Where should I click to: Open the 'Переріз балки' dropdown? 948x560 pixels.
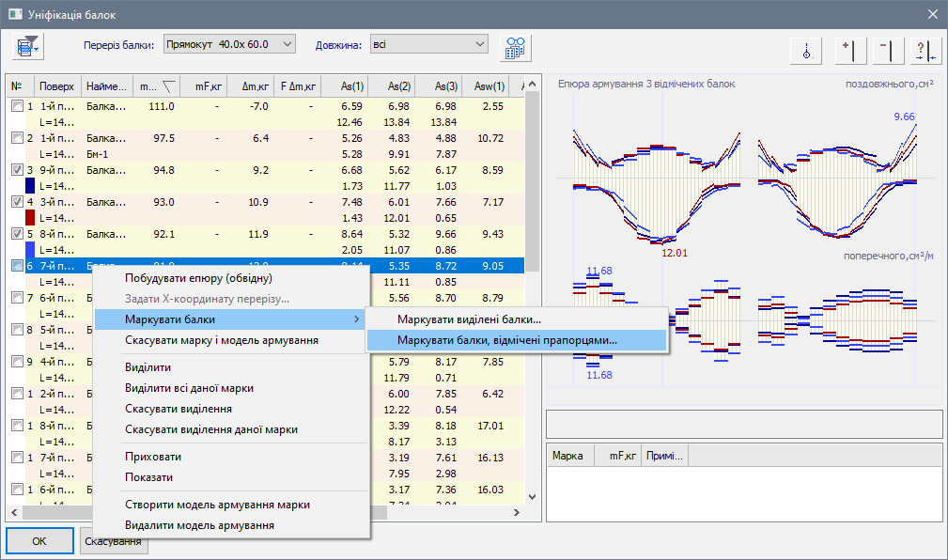click(229, 44)
